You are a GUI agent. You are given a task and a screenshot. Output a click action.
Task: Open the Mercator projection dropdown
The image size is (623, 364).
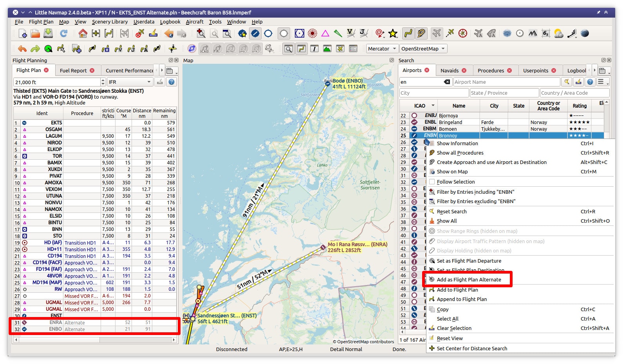382,49
